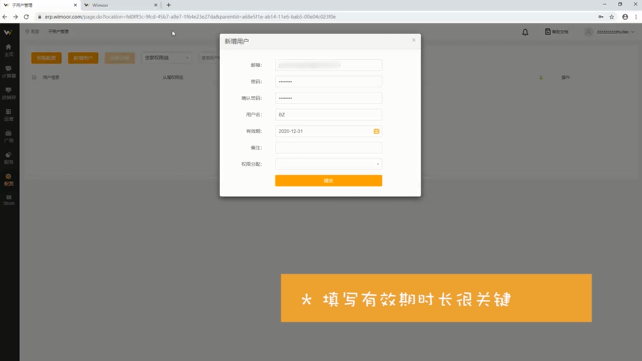Click the empty 备注 remarks input field
Viewport: 642px width, 361px height.
click(x=328, y=148)
